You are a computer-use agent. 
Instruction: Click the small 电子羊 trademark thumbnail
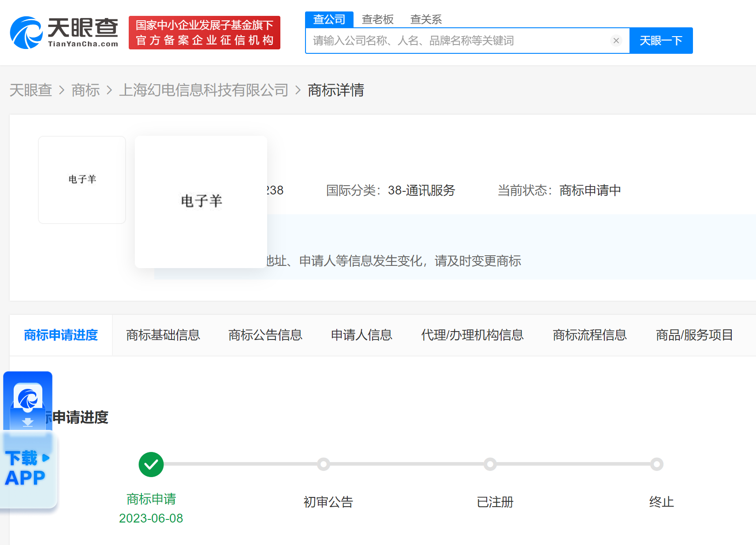pos(82,179)
